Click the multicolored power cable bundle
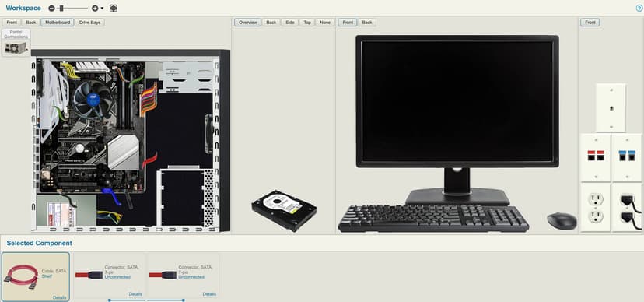Viewport: 644px width, 302px height. click(149, 100)
